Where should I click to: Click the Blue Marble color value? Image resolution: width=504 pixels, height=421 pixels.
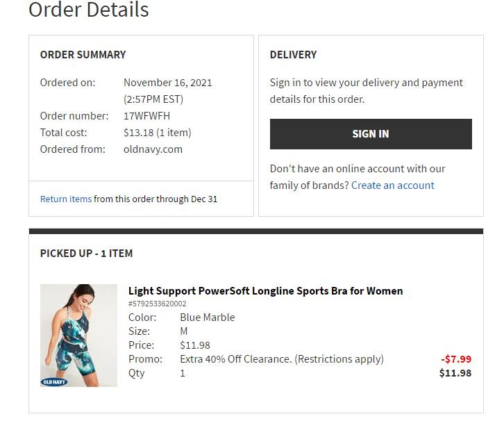[x=207, y=317]
